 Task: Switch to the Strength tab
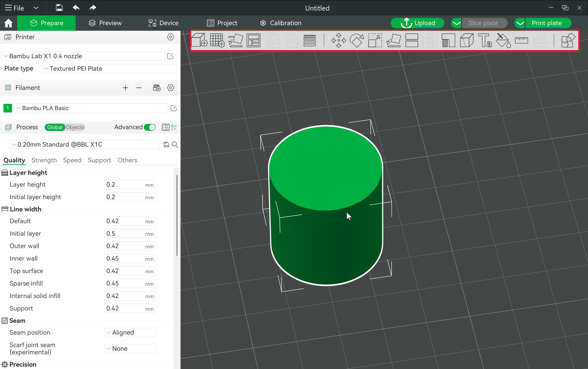[x=44, y=160]
